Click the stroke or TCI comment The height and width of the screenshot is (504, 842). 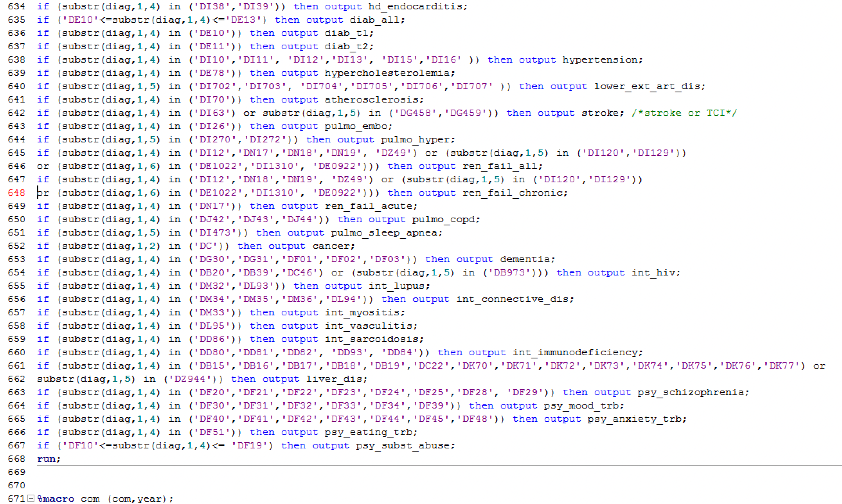tap(684, 113)
